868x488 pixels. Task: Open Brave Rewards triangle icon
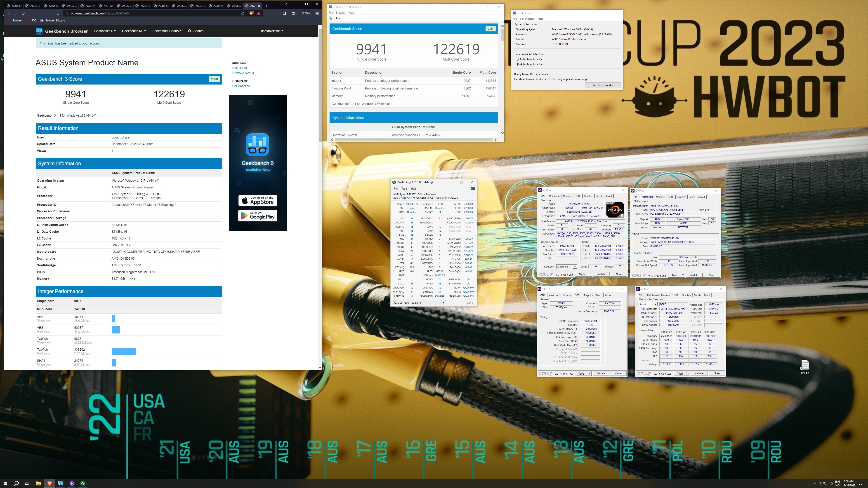[259, 13]
